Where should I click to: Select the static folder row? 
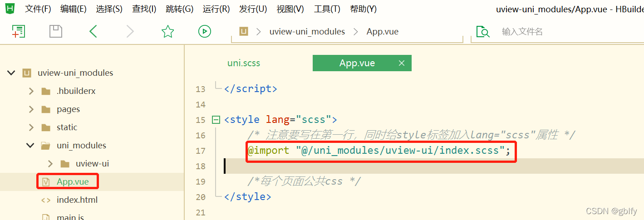point(92,127)
